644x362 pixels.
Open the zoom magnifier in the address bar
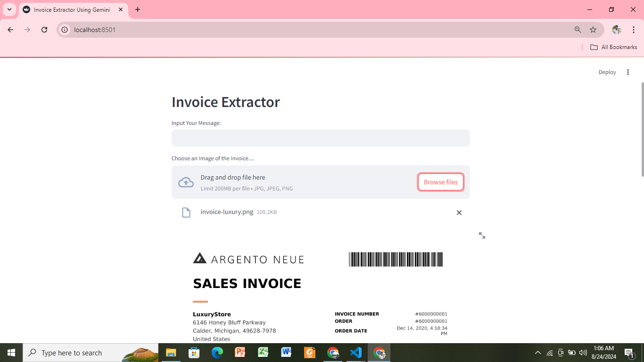(x=577, y=29)
